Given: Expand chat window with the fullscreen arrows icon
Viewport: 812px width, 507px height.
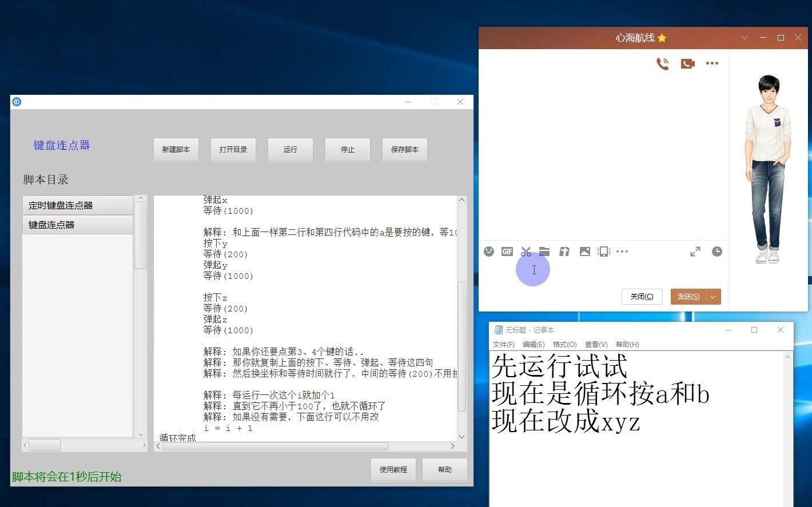Looking at the screenshot, I should pos(695,251).
